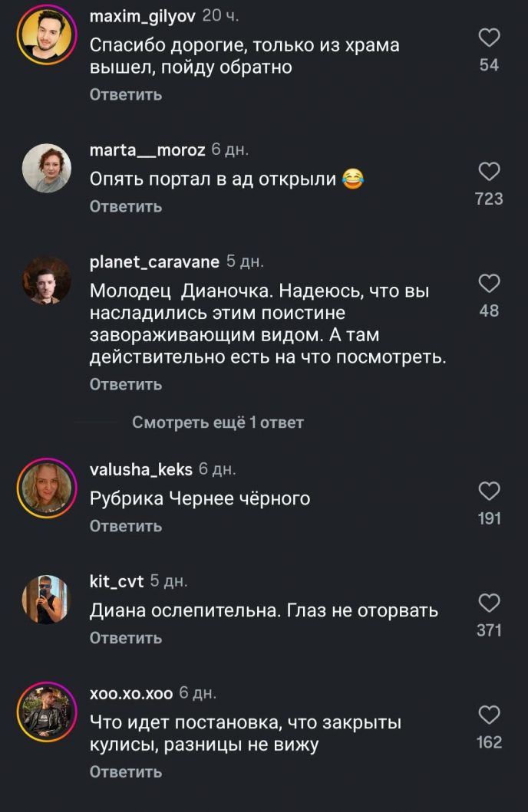Open the planet_caravane username link
Image resolution: width=528 pixels, height=812 pixels.
(154, 262)
